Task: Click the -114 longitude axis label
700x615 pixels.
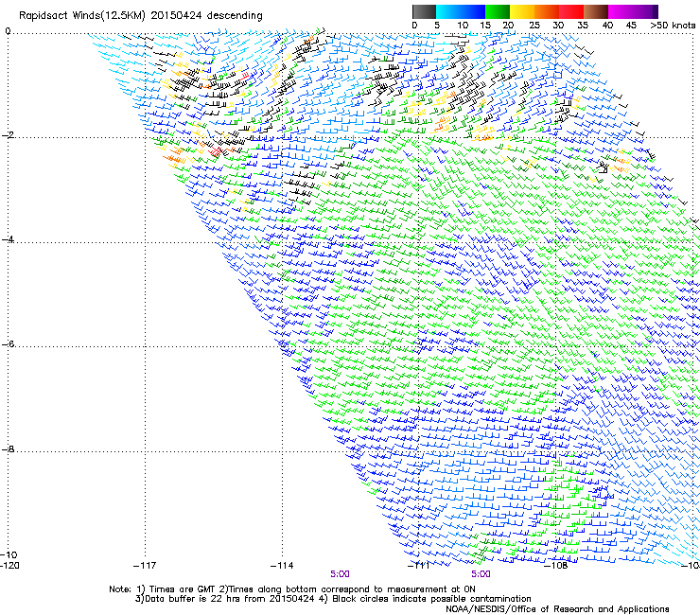Action: pyautogui.click(x=282, y=566)
